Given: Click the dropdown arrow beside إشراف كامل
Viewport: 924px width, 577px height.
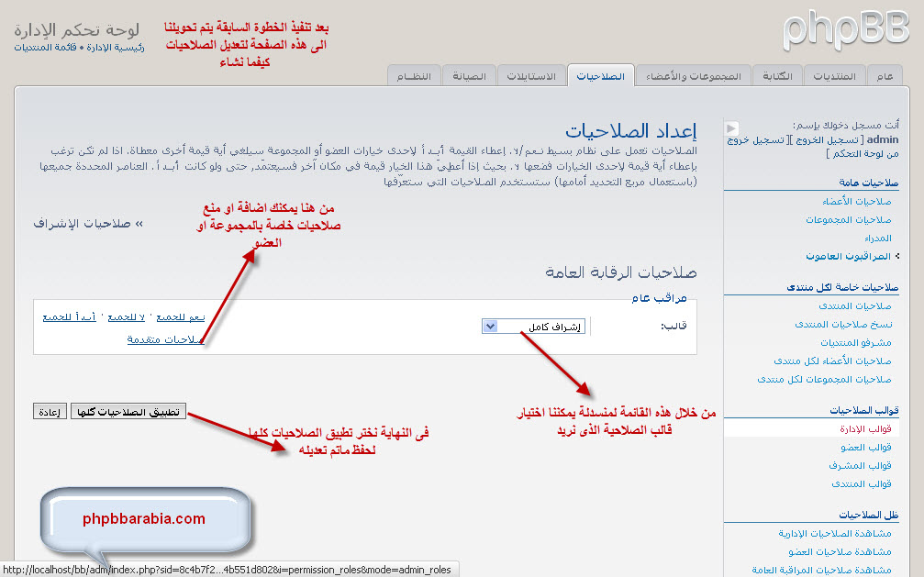Looking at the screenshot, I should [490, 326].
